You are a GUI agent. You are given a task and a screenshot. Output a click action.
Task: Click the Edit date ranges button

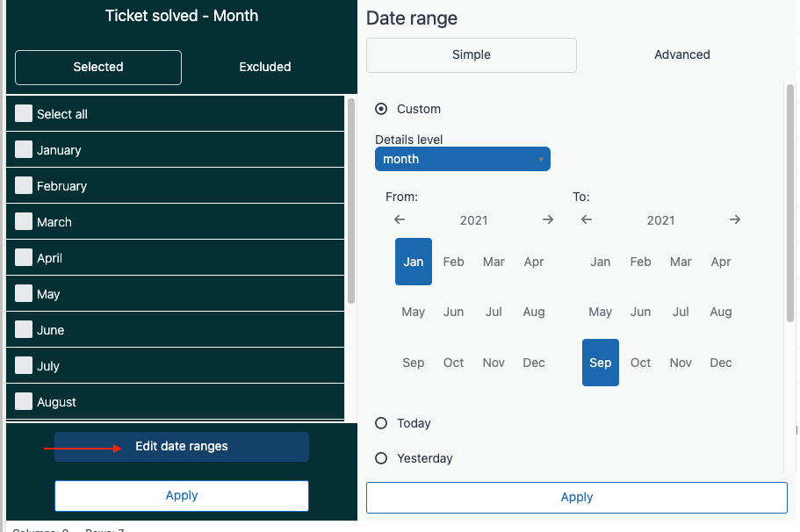point(181,447)
